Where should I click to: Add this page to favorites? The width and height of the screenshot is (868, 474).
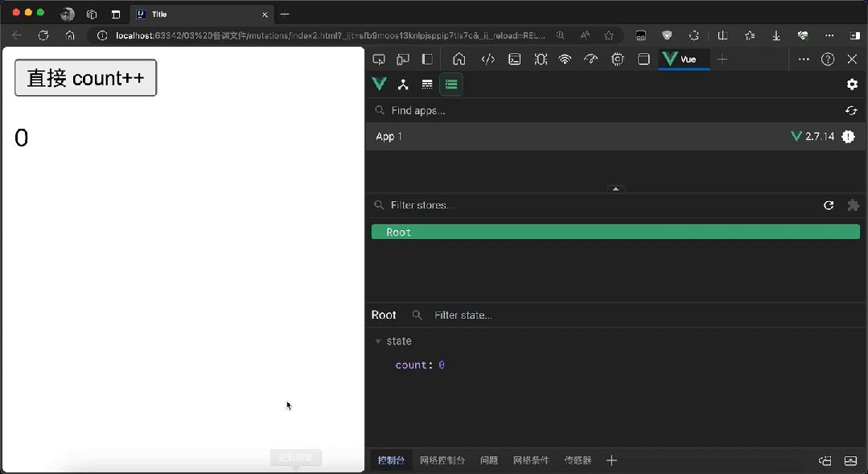(609, 35)
